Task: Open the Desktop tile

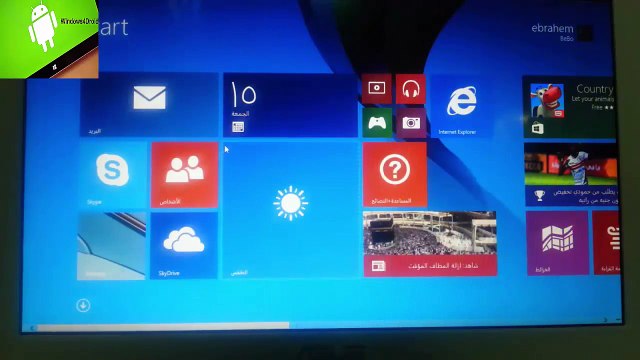Action: click(x=111, y=246)
